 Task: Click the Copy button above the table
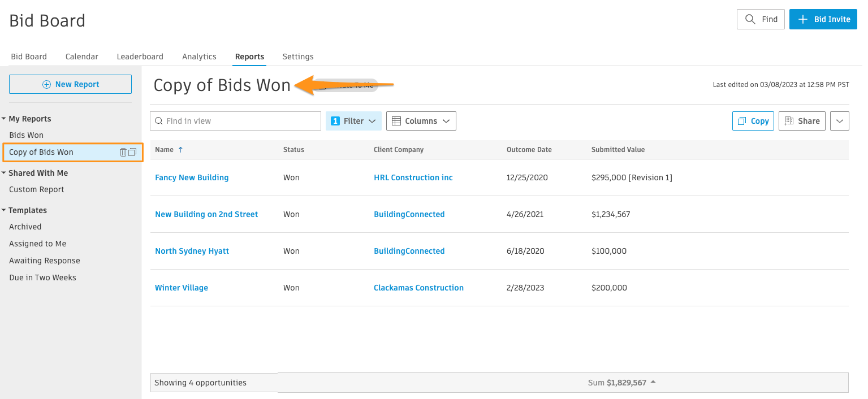[753, 121]
